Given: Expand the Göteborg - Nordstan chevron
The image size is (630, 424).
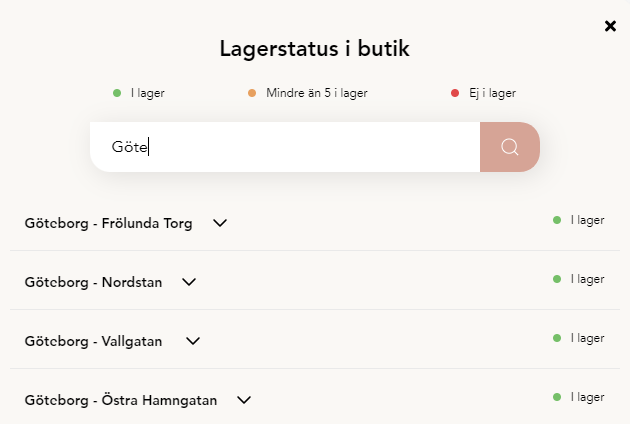Looking at the screenshot, I should tap(189, 282).
